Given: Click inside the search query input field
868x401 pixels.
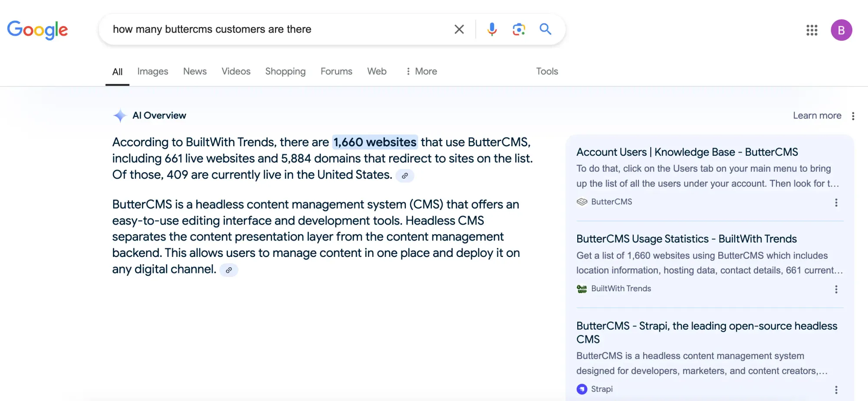Looking at the screenshot, I should (278, 29).
